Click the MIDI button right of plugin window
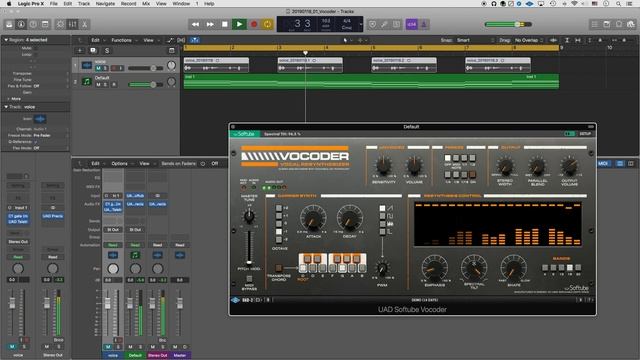The width and height of the screenshot is (640, 360). (x=603, y=163)
